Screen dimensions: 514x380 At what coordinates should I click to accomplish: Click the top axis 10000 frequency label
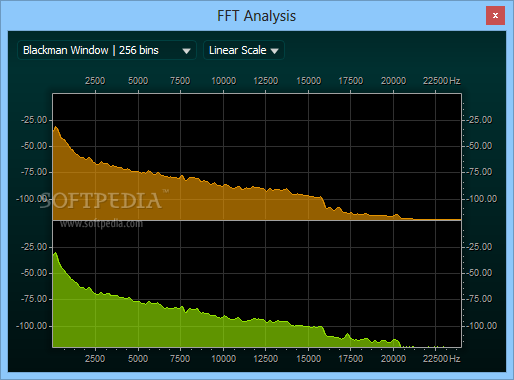pos(224,81)
